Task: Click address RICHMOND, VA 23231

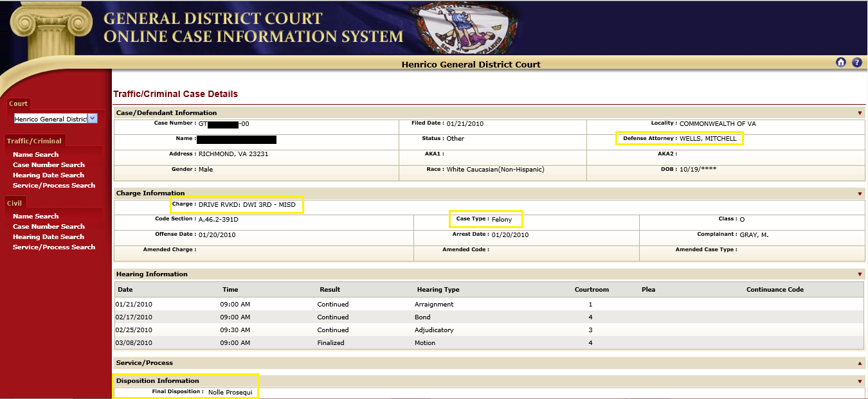Action: pos(233,154)
